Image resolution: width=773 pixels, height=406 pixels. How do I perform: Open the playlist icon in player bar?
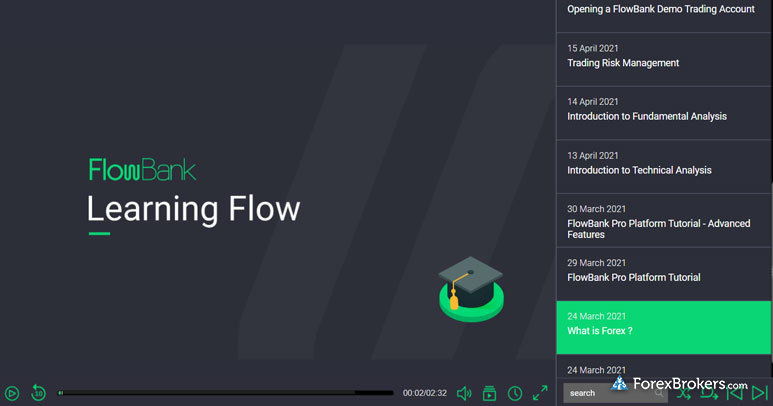point(490,393)
